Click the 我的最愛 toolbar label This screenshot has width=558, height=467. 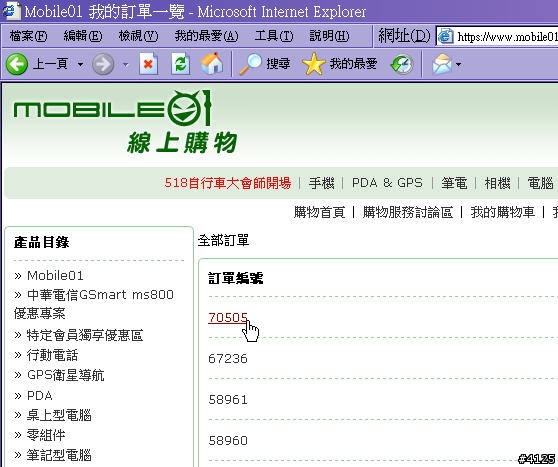[353, 64]
